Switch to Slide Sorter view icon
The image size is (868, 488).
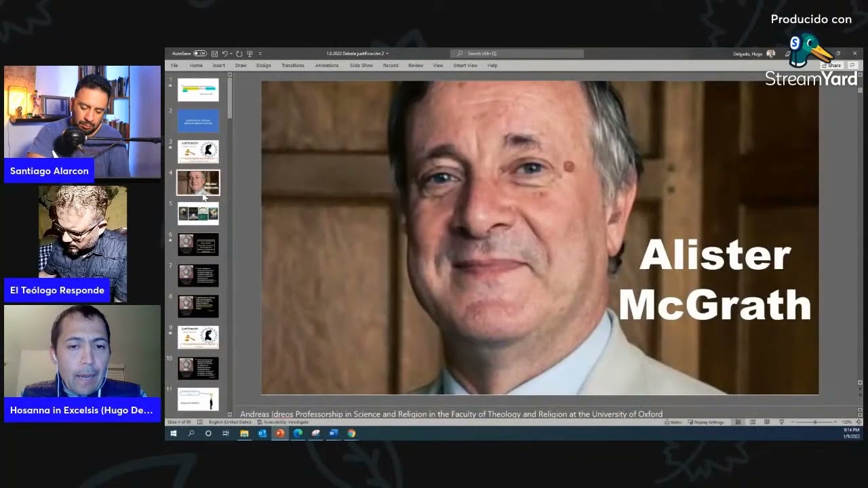click(x=753, y=422)
